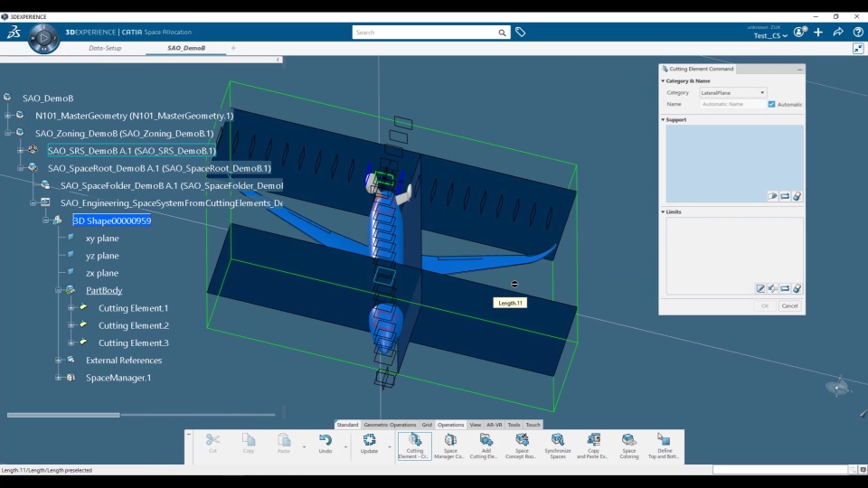Click the plus add icon in top bar
Viewport: 868px width, 488px height.
tap(818, 33)
